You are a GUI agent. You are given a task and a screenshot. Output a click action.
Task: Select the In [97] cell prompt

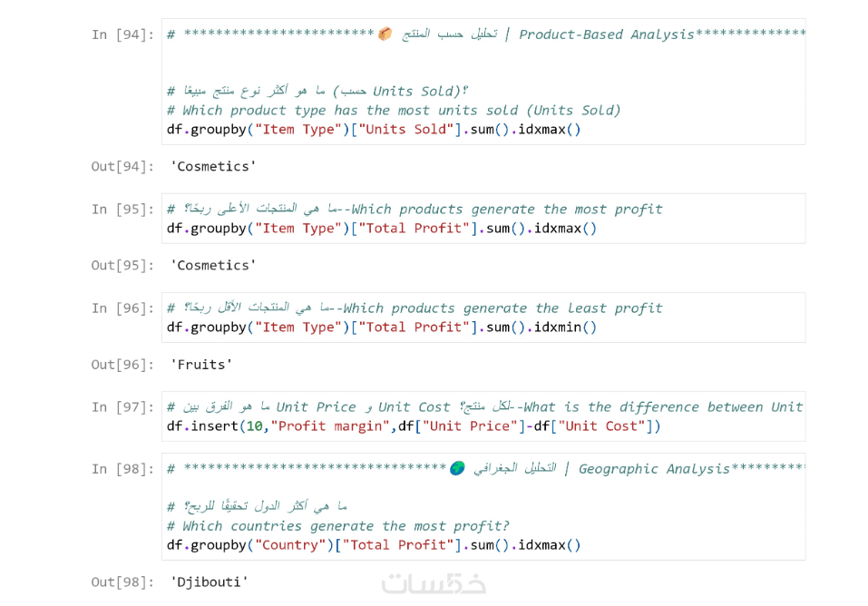point(122,406)
